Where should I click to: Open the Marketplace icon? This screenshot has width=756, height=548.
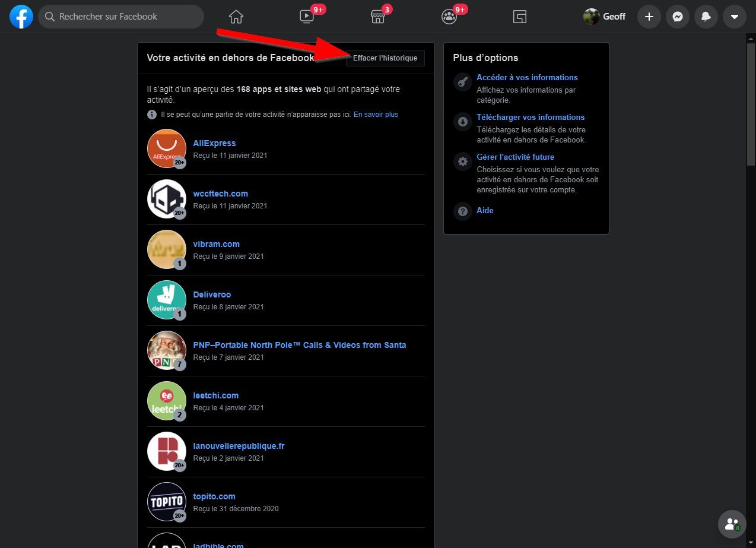[x=378, y=17]
